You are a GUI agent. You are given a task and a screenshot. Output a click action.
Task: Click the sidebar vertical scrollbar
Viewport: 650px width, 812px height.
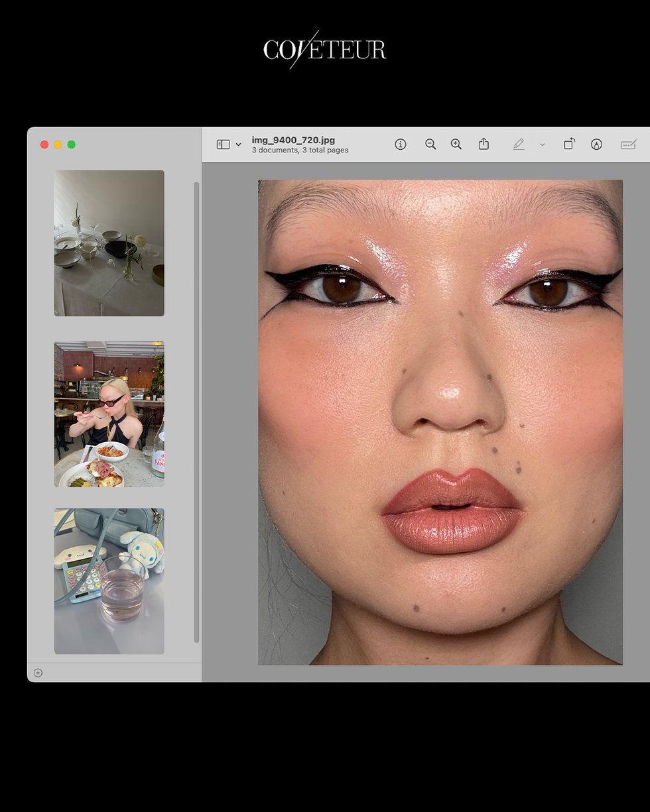point(196,411)
